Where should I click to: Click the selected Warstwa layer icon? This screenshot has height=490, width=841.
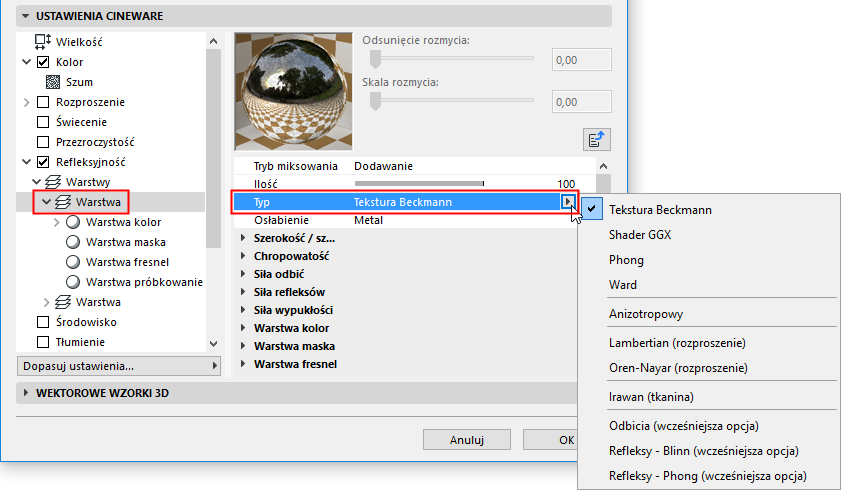(x=63, y=202)
